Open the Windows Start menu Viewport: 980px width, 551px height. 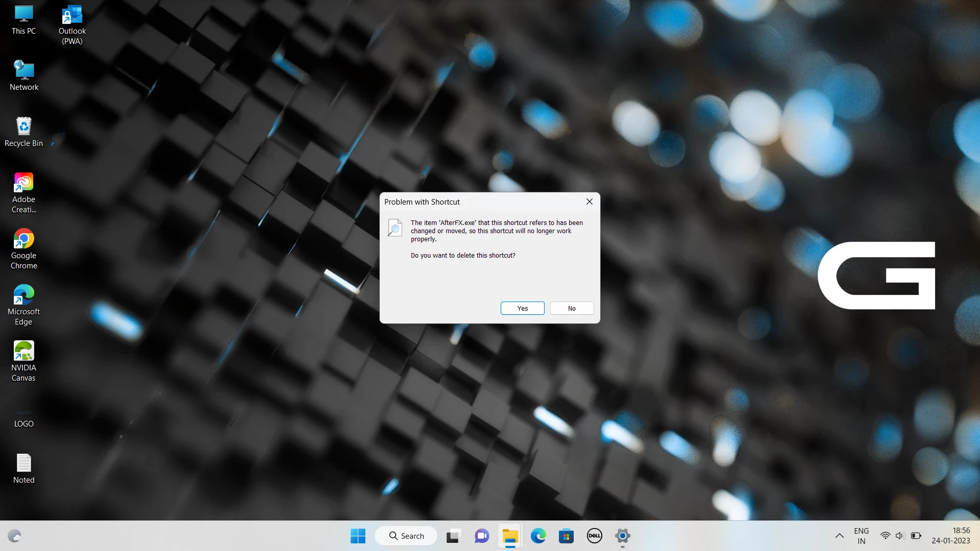tap(358, 536)
